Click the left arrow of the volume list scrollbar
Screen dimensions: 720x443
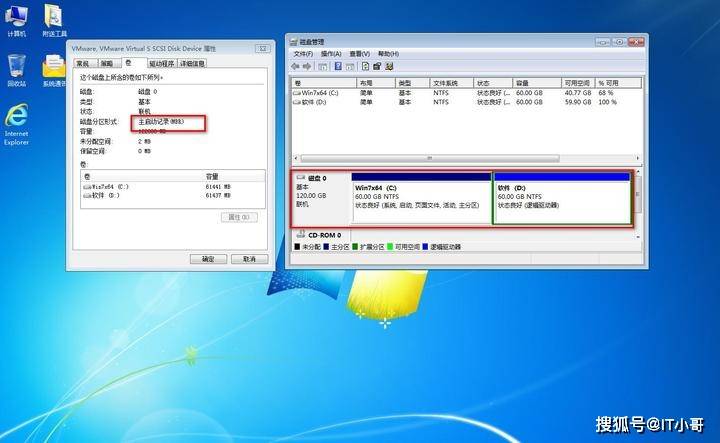coord(296,158)
